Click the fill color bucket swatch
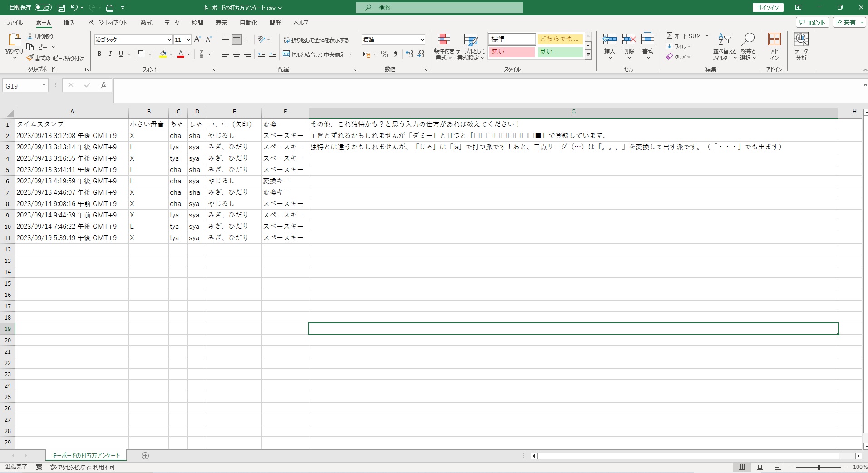This screenshot has height=473, width=868. [x=163, y=54]
